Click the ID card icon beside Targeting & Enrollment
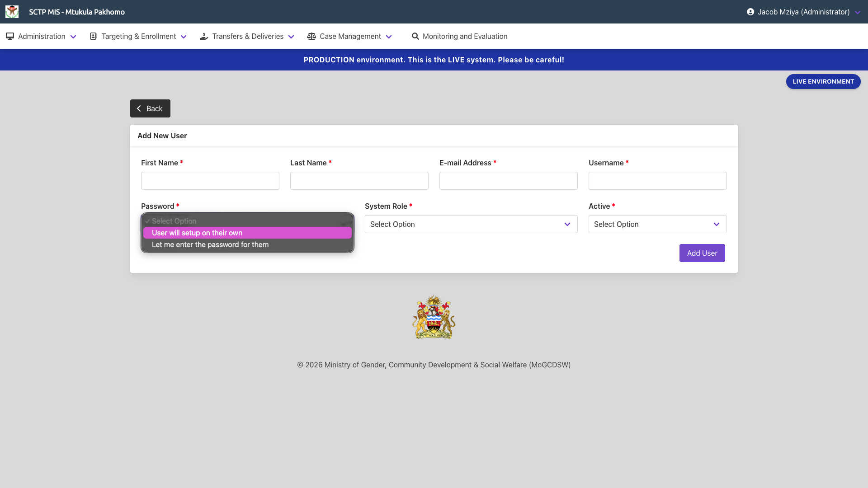Screen dimensions: 868x488 tap(93, 36)
